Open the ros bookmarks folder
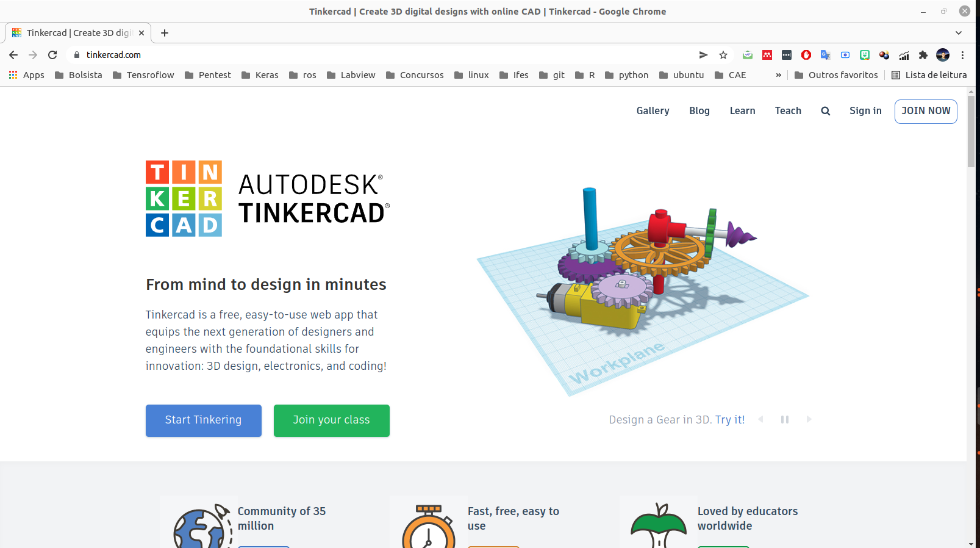980x548 pixels. [303, 75]
